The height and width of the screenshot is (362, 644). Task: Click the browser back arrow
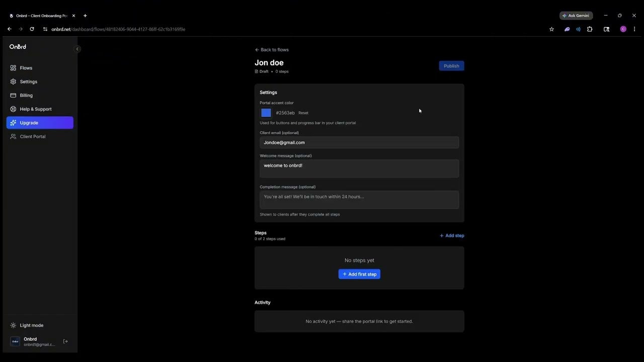pos(9,29)
